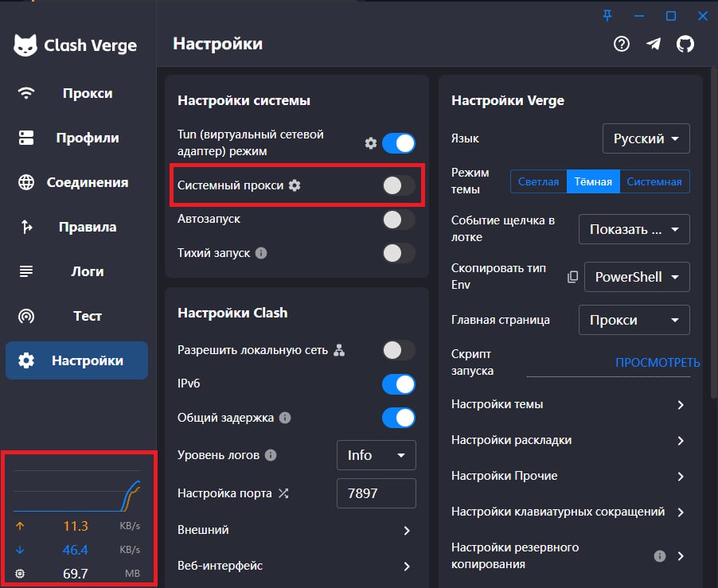Select Системная theme mode
This screenshot has height=588, width=718.
tap(654, 181)
